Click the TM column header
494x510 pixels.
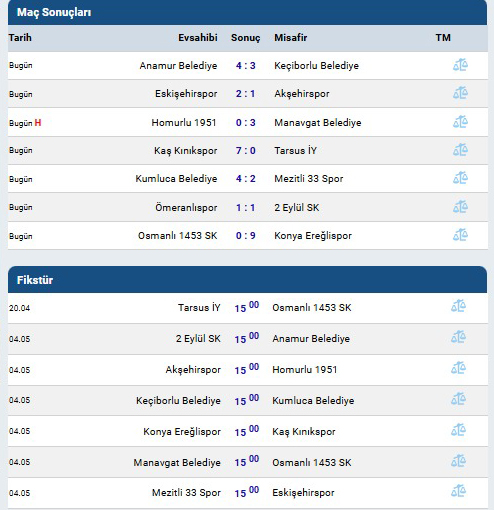coord(443,38)
